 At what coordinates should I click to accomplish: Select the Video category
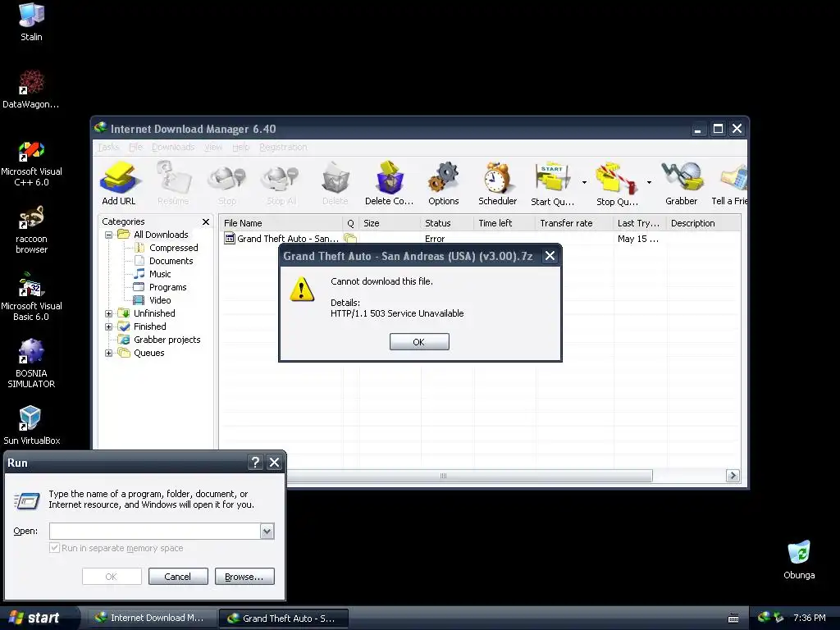[x=152, y=300]
